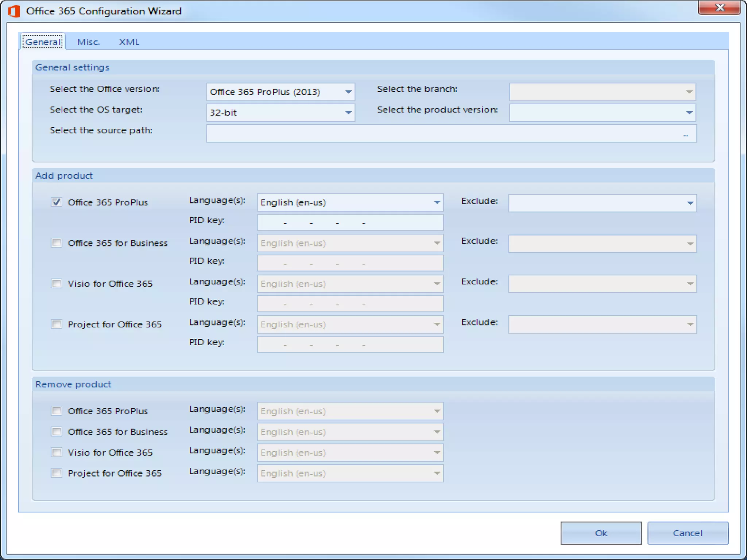Open the XML tab
Screen dimensions: 747x560
click(129, 42)
